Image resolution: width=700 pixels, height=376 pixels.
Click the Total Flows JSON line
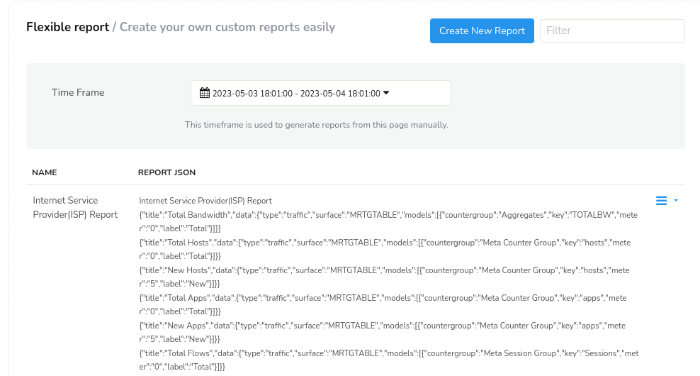click(x=389, y=360)
